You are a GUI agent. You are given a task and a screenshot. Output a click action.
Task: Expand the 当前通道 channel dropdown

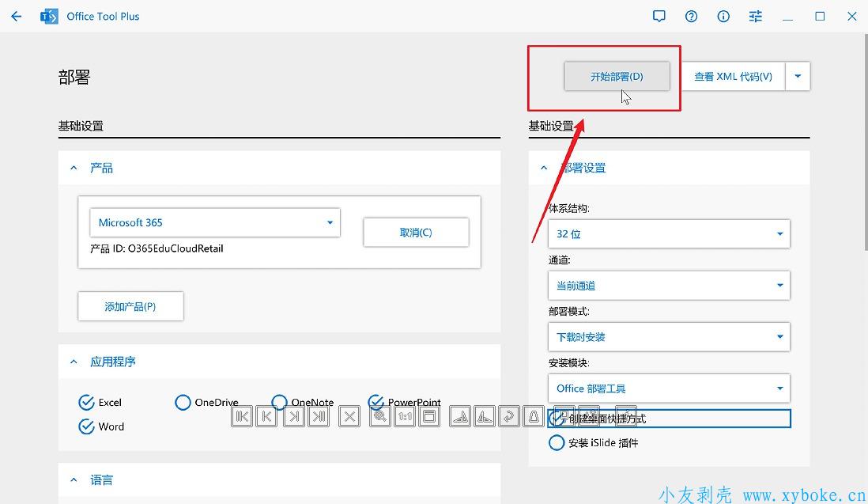click(668, 286)
